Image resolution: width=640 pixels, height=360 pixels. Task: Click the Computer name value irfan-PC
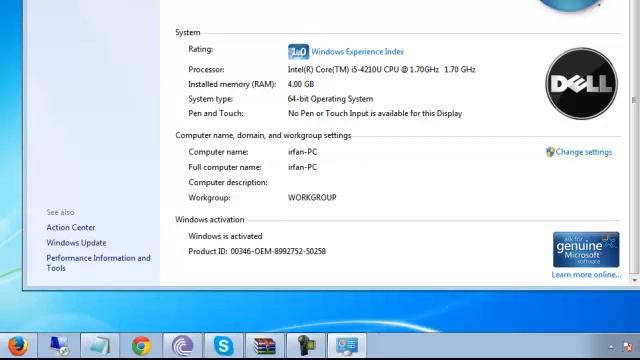302,152
